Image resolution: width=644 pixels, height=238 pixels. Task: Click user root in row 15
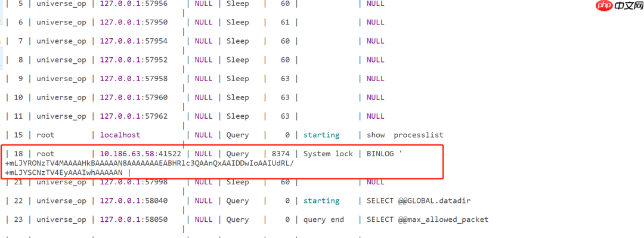click(45, 135)
